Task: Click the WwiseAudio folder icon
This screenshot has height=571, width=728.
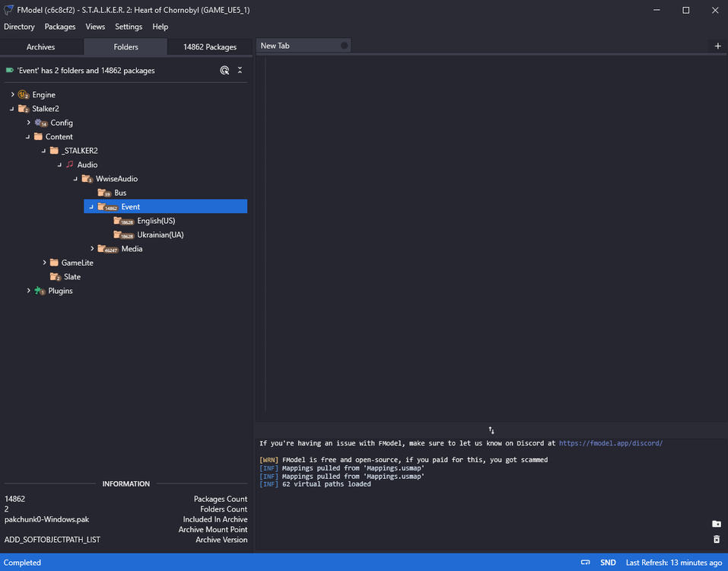Action: pyautogui.click(x=87, y=179)
